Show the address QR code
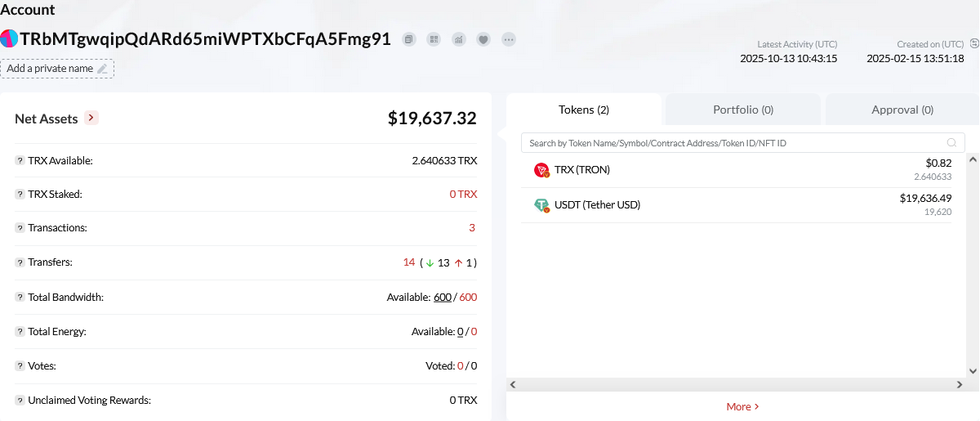 [x=434, y=39]
